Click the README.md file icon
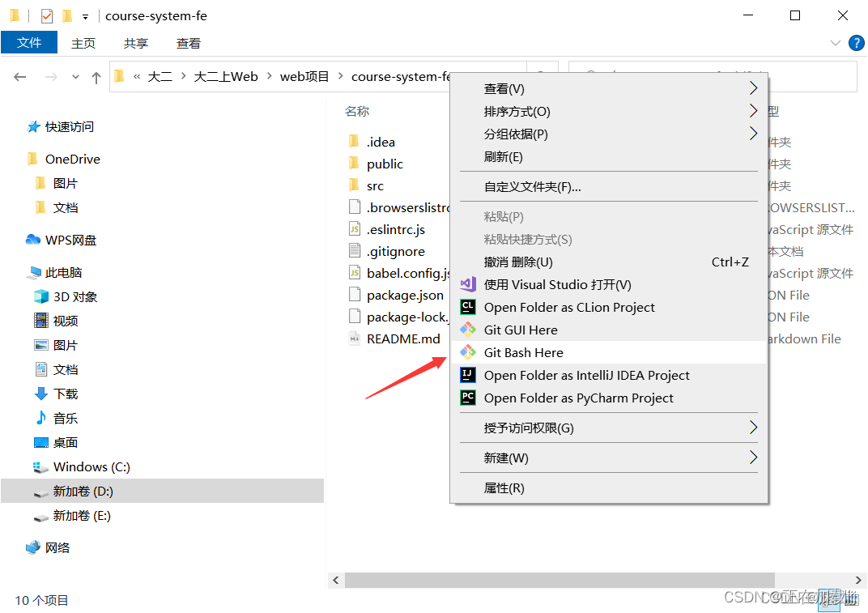The width and height of the screenshot is (868, 613). coord(355,338)
